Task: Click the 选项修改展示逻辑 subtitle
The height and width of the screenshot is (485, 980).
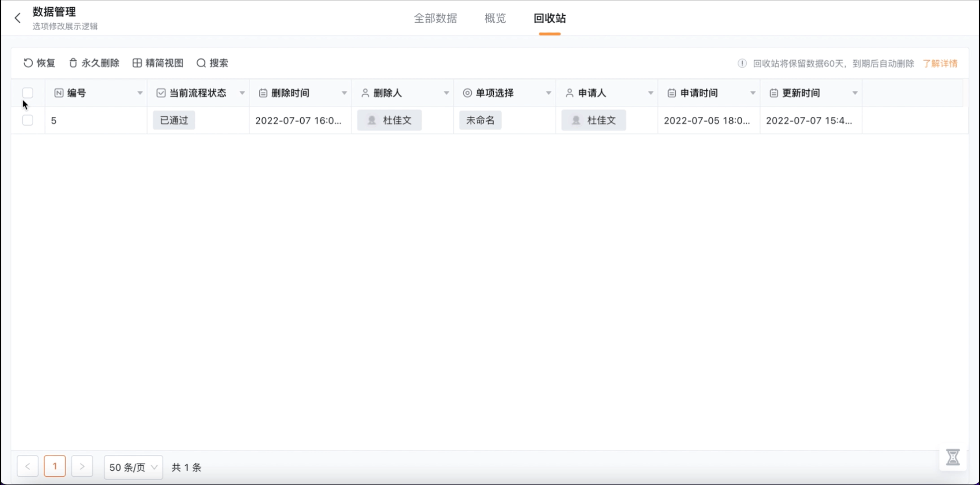Action: pos(65,26)
